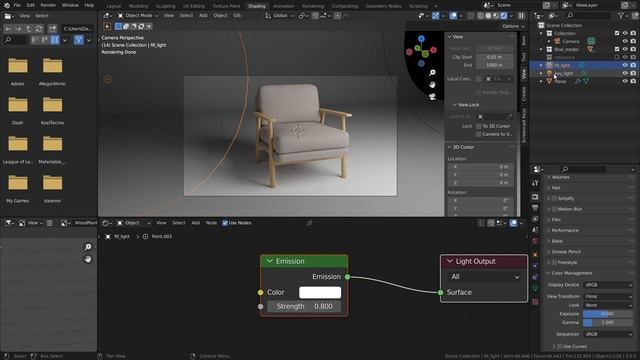Open the Render menu
The image size is (640, 360).
tap(48, 5)
